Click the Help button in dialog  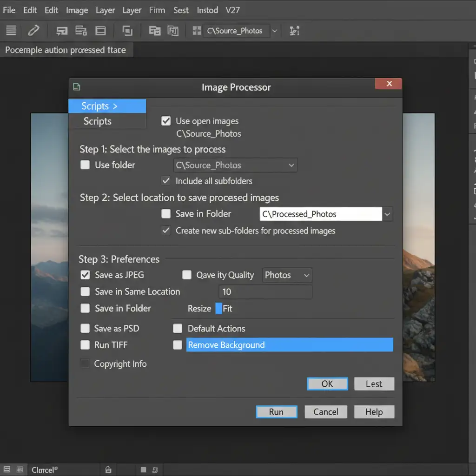coord(374,412)
